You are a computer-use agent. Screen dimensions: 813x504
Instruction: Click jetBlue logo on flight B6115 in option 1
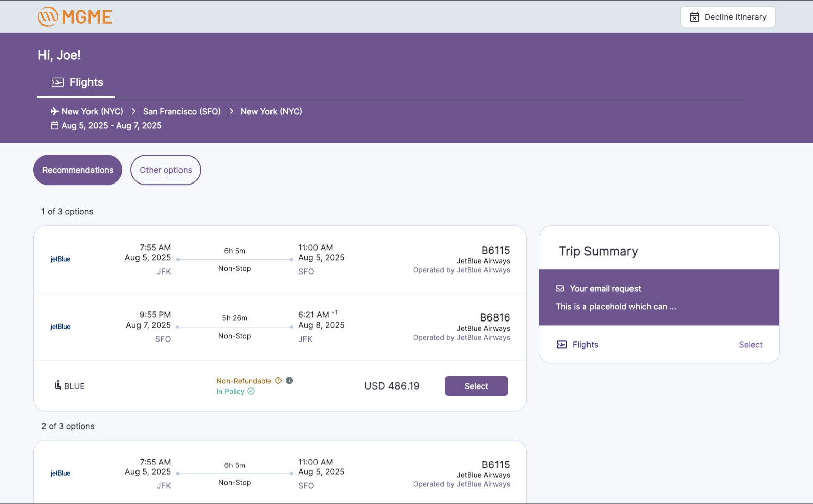click(60, 259)
